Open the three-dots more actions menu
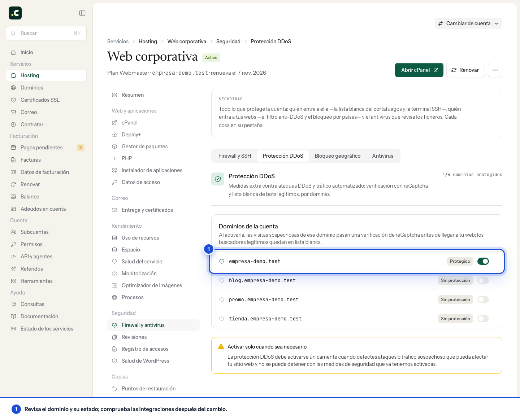This screenshot has height=420, width=520. (495, 70)
